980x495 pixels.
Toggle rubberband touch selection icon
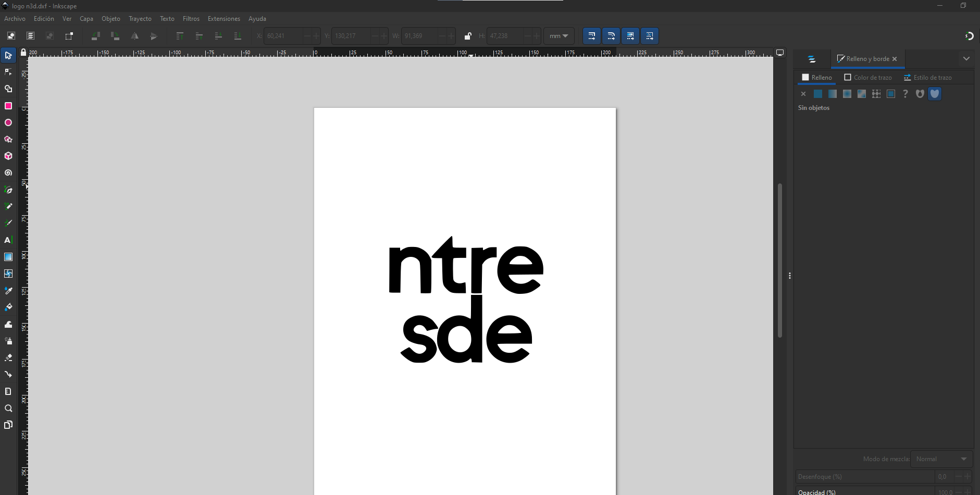coord(69,36)
